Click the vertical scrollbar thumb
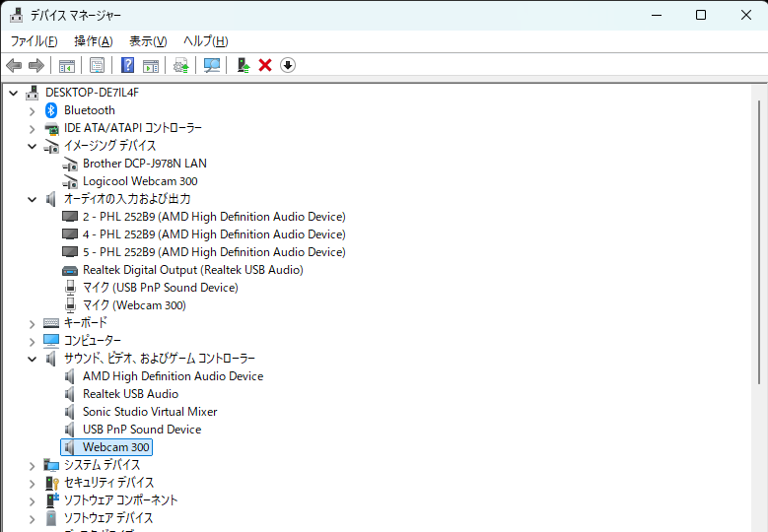Screen dimensions: 768x532 759,242
